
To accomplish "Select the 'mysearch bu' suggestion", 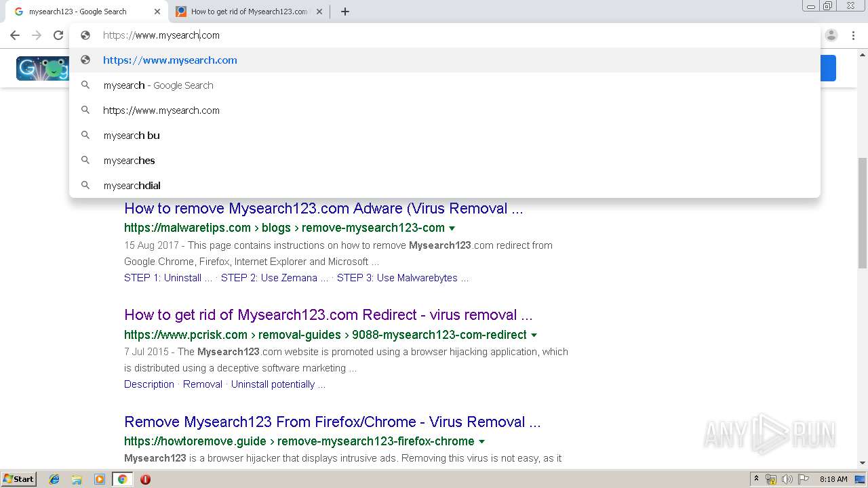I will [x=445, y=136].
